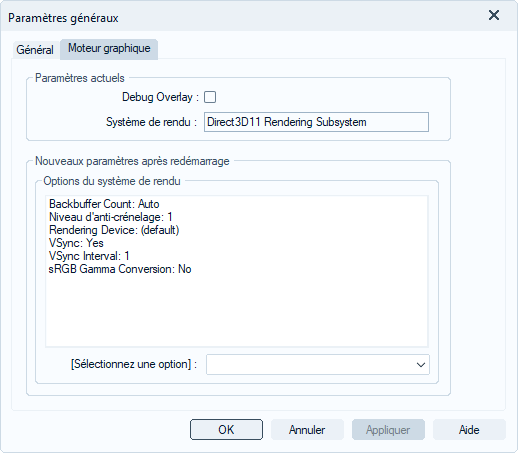This screenshot has width=518, height=453.
Task: Close the Paramètres généraux dialog
Action: click(x=494, y=15)
